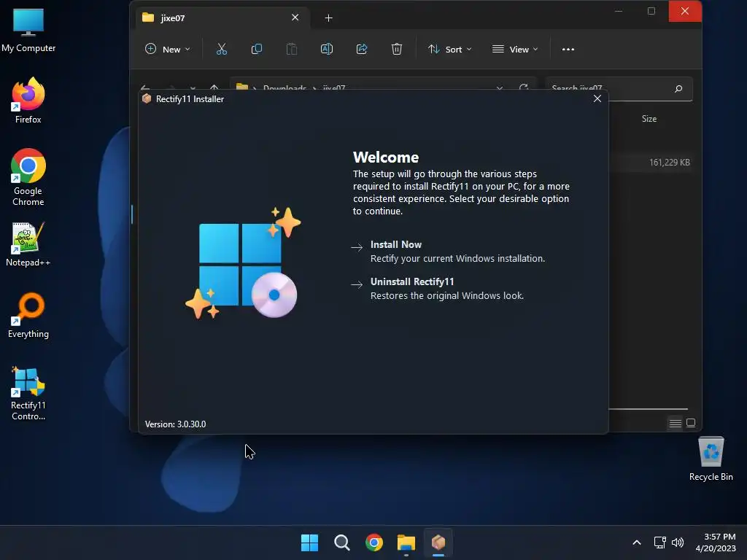
Task: Open Notepad++ desktop shortcut
Action: 28,244
